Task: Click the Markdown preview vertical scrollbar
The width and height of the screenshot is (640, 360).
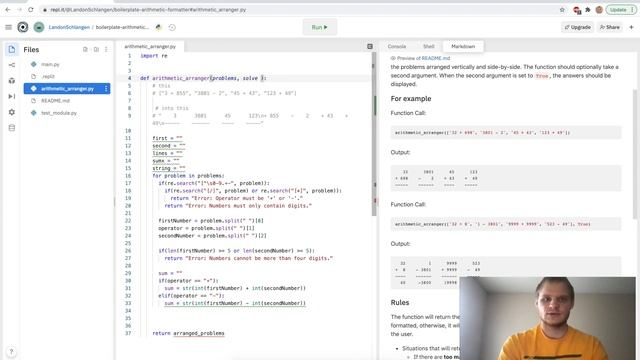Action: tap(634, 155)
